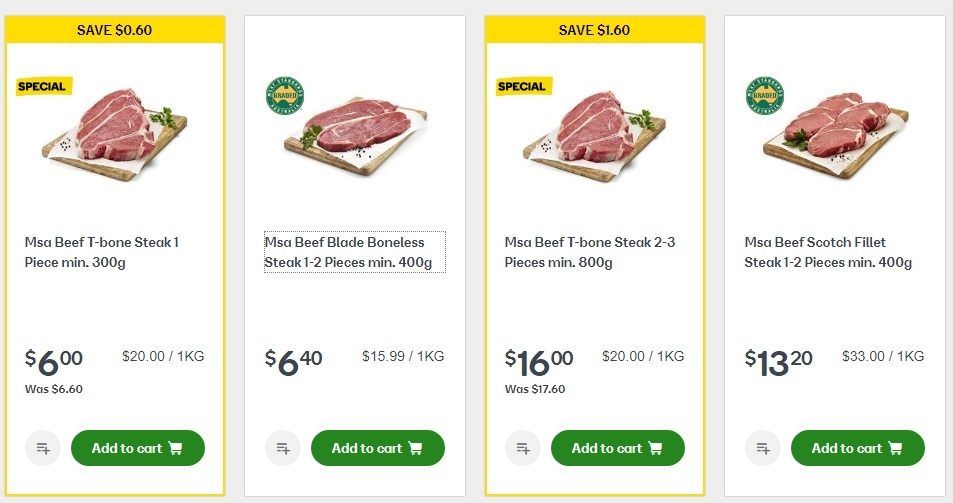
Task: Add Scotch Fillet Steak to cart
Action: [858, 448]
